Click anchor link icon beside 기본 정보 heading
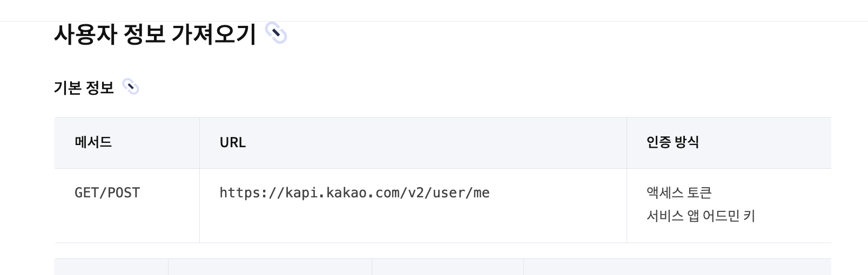This screenshot has height=275, width=868. point(131,87)
